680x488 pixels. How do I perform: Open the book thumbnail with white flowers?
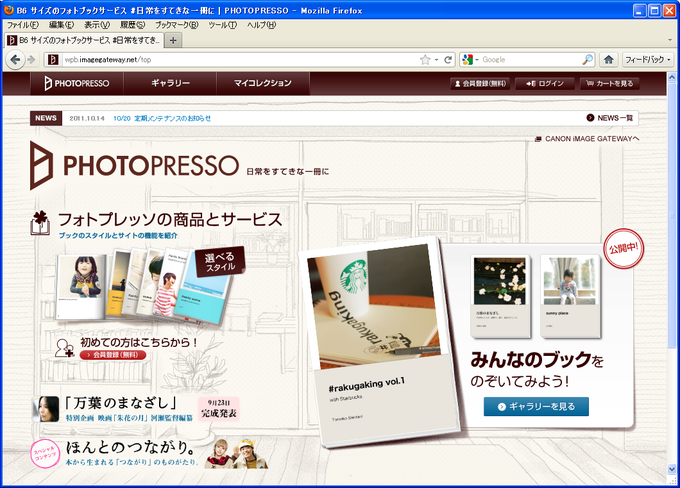click(500, 296)
